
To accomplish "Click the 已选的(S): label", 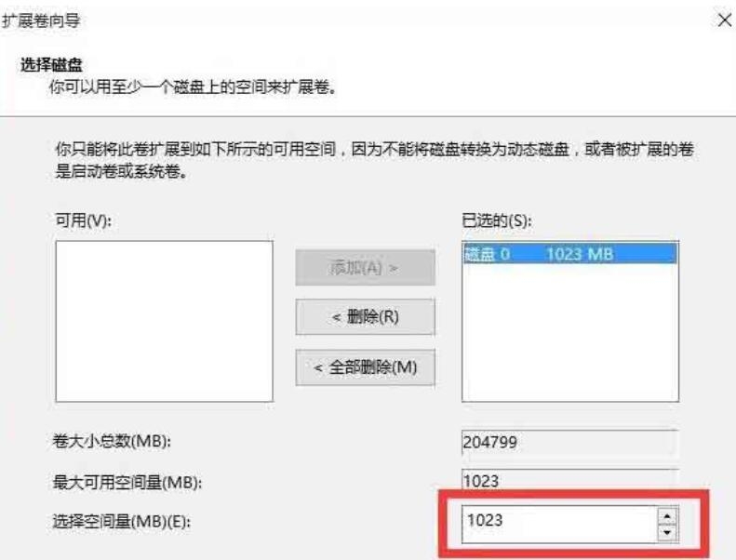I will coord(497,220).
